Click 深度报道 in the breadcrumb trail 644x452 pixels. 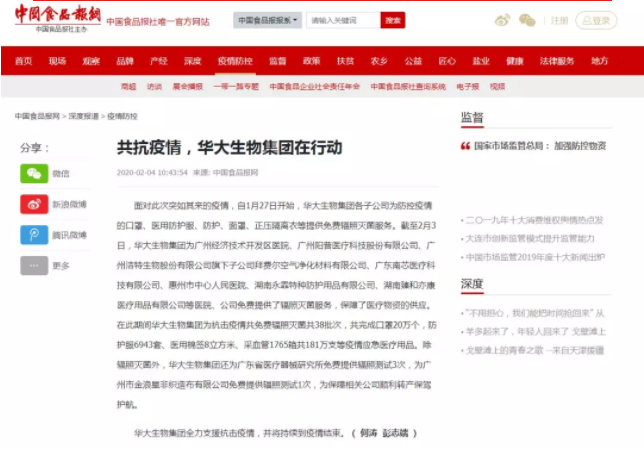pos(83,116)
